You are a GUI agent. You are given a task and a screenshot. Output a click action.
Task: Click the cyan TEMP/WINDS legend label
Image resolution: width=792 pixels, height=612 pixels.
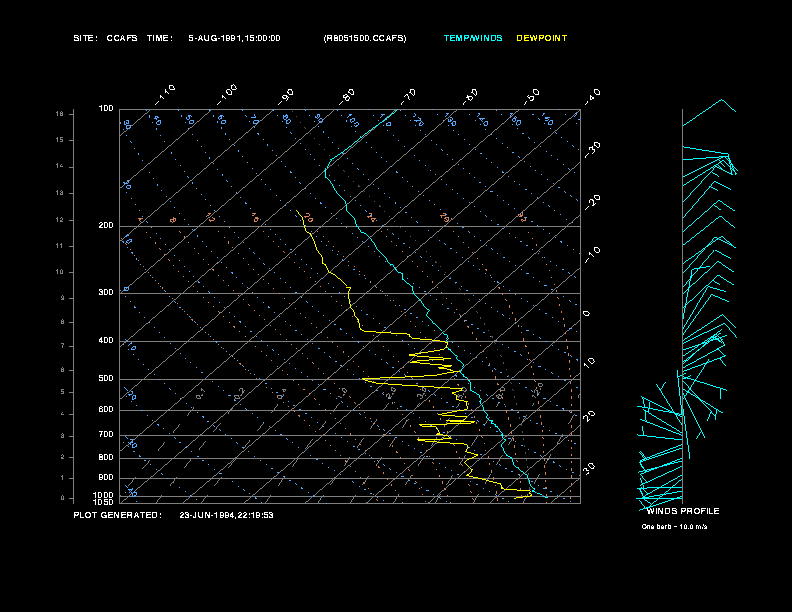coord(473,38)
